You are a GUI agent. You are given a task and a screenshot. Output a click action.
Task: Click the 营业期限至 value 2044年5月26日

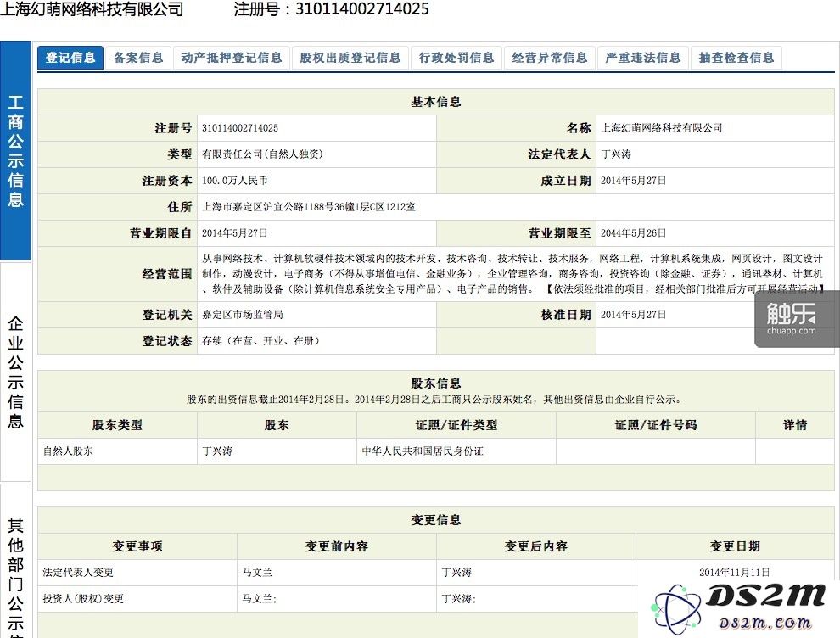[x=633, y=233]
